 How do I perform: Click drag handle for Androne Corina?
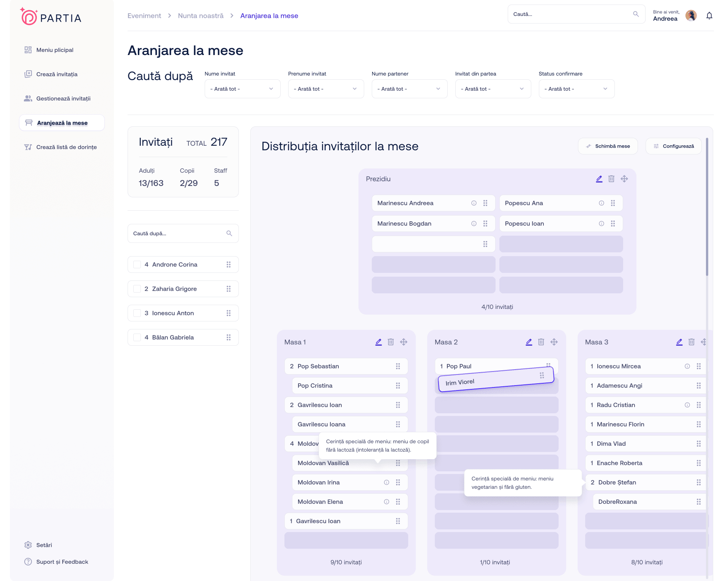click(x=229, y=265)
